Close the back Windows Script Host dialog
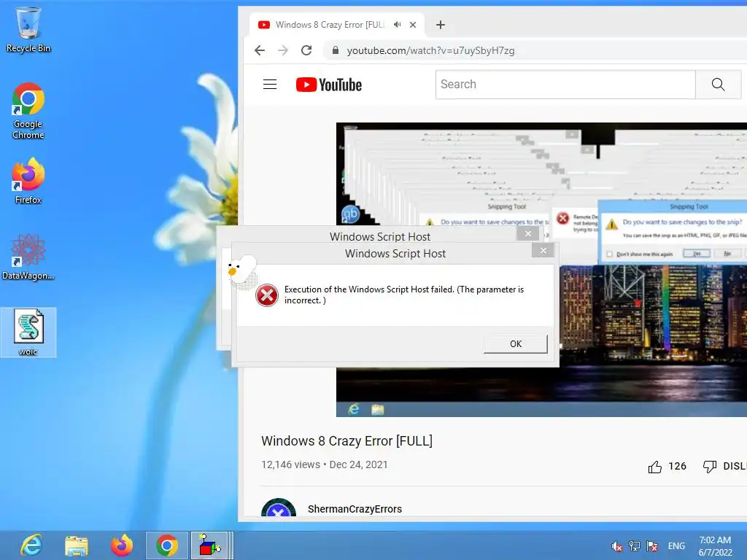 tap(528, 233)
